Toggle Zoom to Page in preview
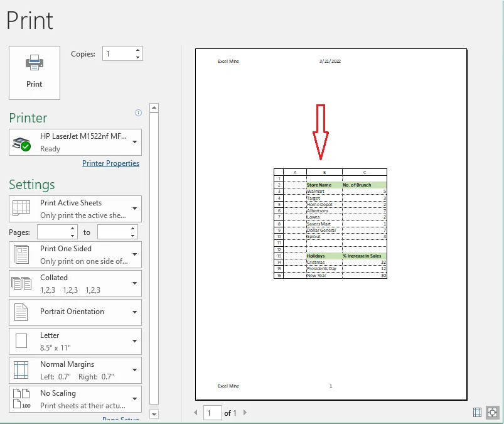This screenshot has width=504, height=424. (492, 412)
